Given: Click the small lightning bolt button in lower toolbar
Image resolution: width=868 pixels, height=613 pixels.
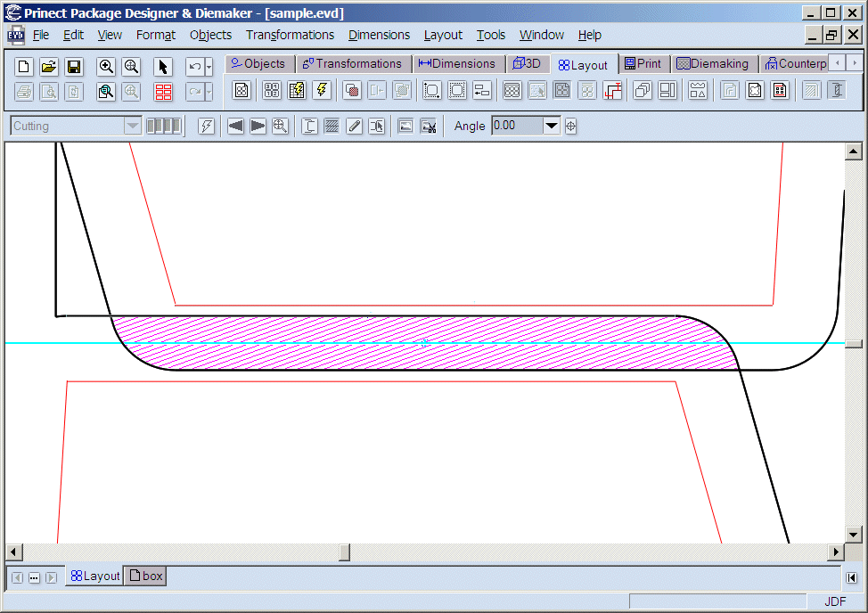Looking at the screenshot, I should 207,127.
